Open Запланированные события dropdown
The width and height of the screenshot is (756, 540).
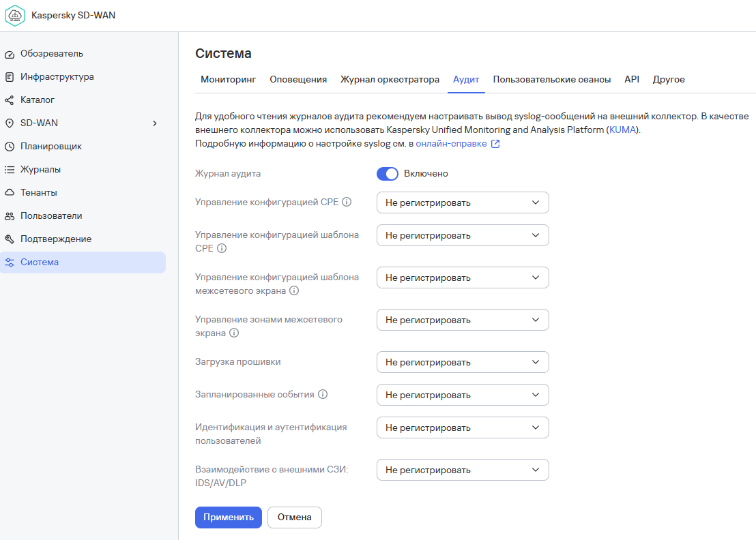tap(463, 395)
